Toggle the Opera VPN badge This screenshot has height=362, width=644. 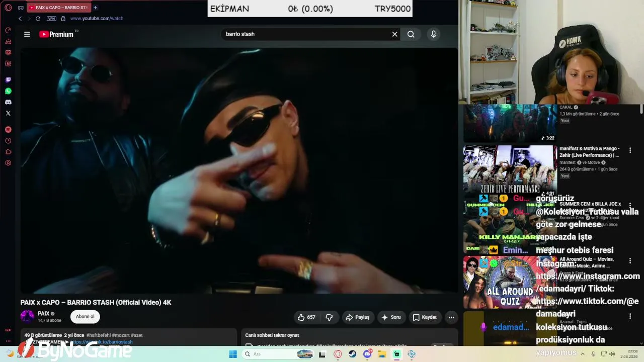pos(51,19)
